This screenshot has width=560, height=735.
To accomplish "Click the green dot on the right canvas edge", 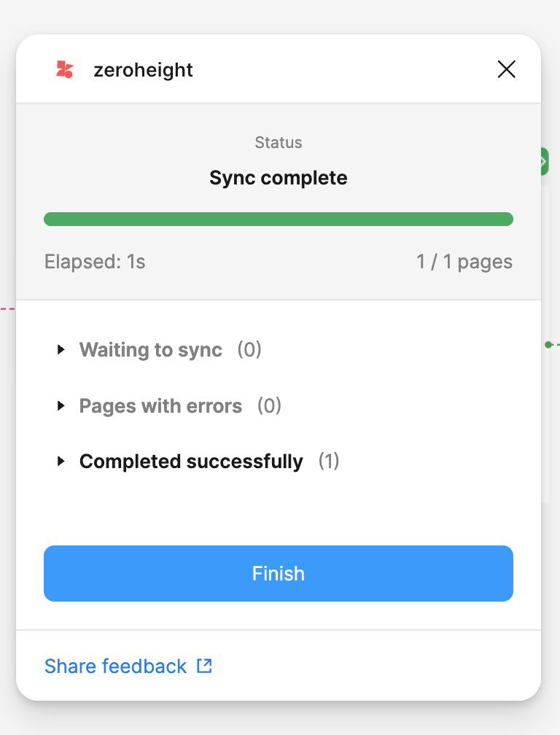I will tap(548, 344).
